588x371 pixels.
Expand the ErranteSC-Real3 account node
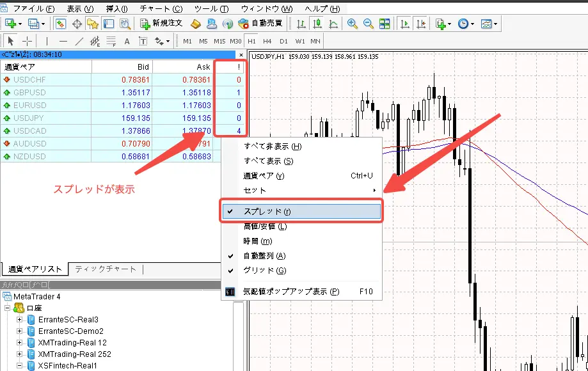[20, 320]
